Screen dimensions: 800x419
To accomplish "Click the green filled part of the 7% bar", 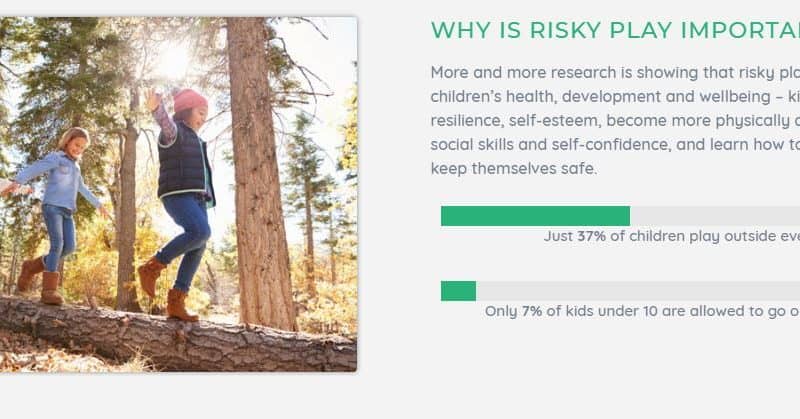I will pos(458,291).
